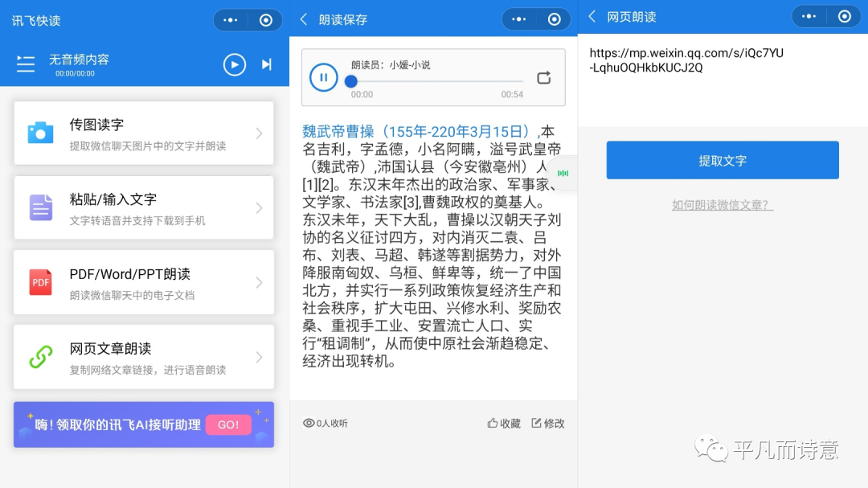Open the more options dots in 网页朗读 panel

pyautogui.click(x=809, y=17)
